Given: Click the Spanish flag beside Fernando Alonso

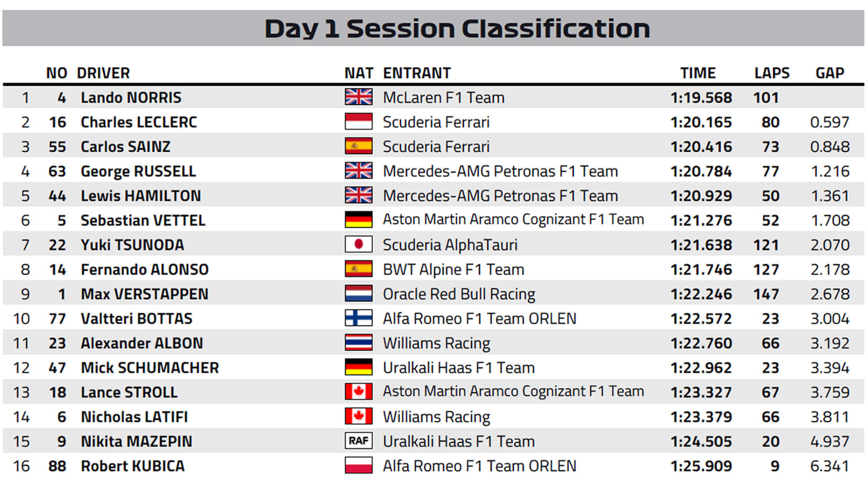Looking at the screenshot, I should (358, 269).
